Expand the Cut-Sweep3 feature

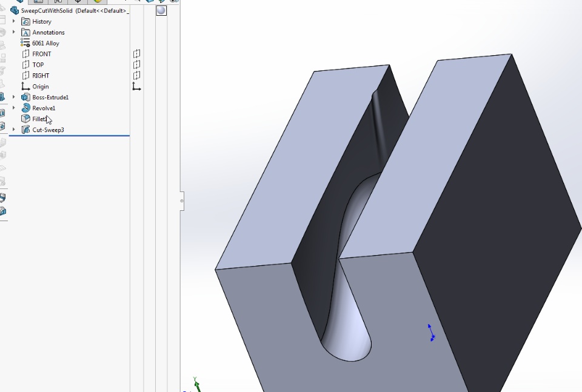[14, 130]
